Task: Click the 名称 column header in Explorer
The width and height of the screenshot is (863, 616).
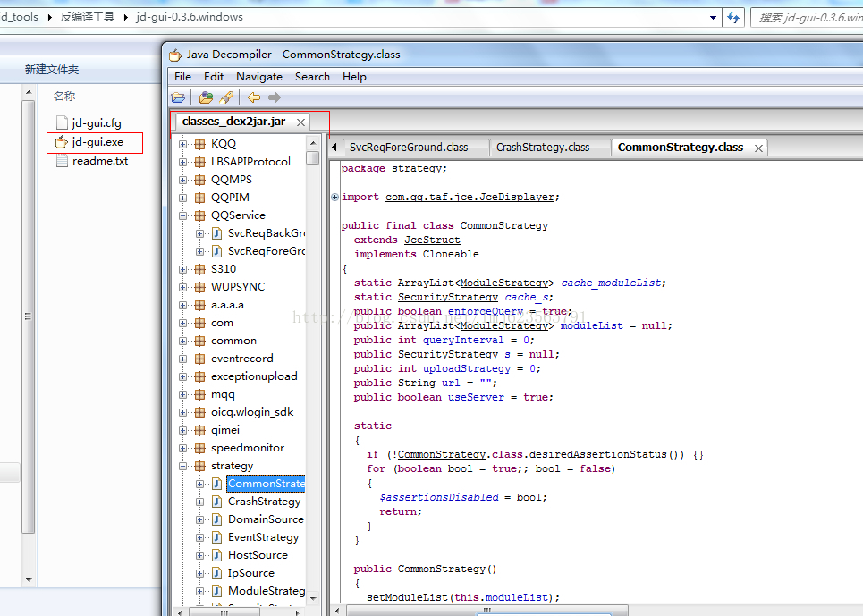Action: (63, 97)
